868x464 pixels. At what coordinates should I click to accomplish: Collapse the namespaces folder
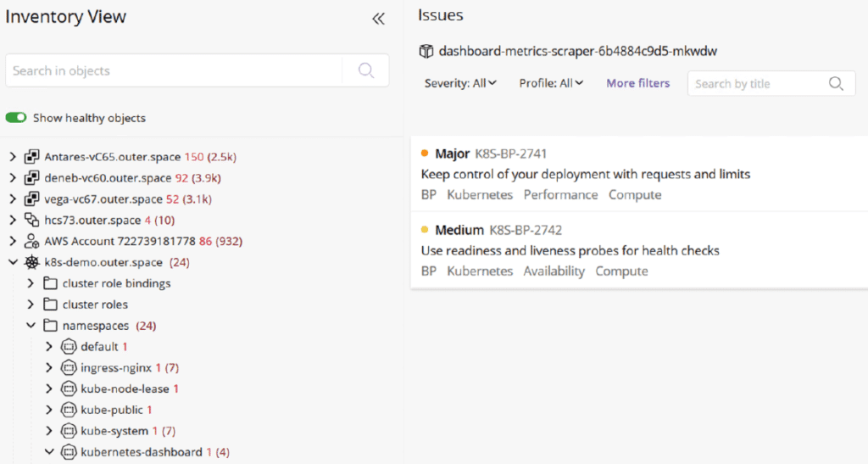[x=31, y=326]
